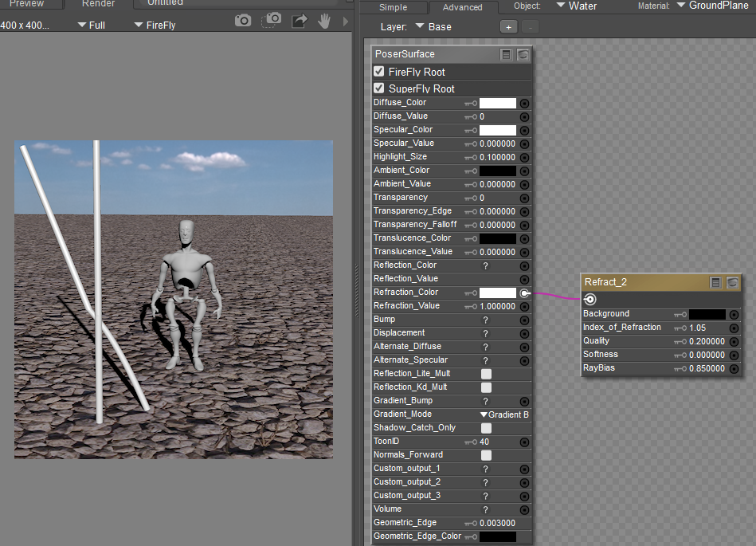Open the FireFly renderer dropdown

pyautogui.click(x=154, y=25)
